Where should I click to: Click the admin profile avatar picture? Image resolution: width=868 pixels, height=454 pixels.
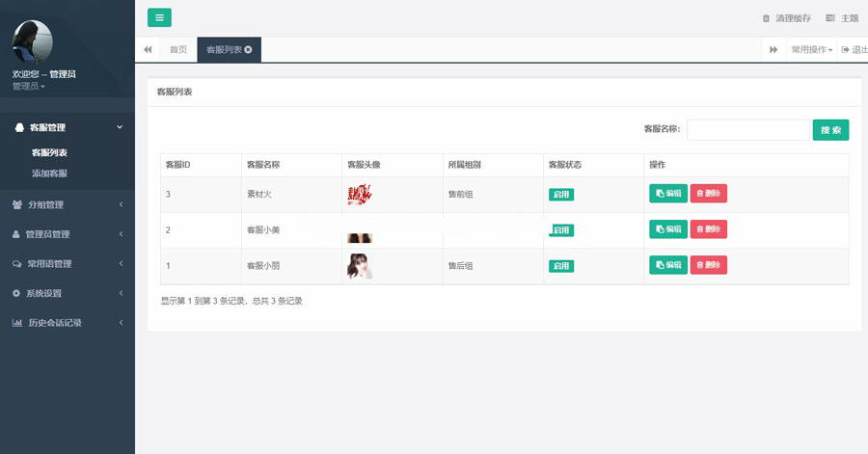[x=32, y=41]
